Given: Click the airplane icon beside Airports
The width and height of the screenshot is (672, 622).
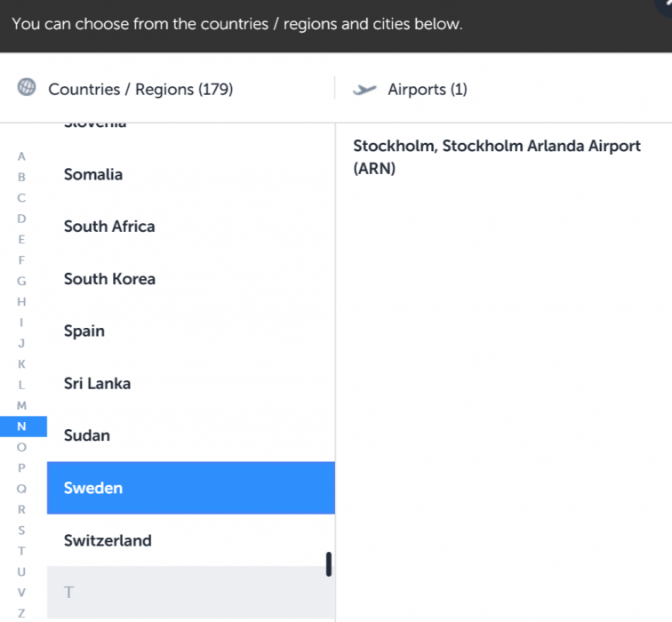Looking at the screenshot, I should pyautogui.click(x=364, y=89).
